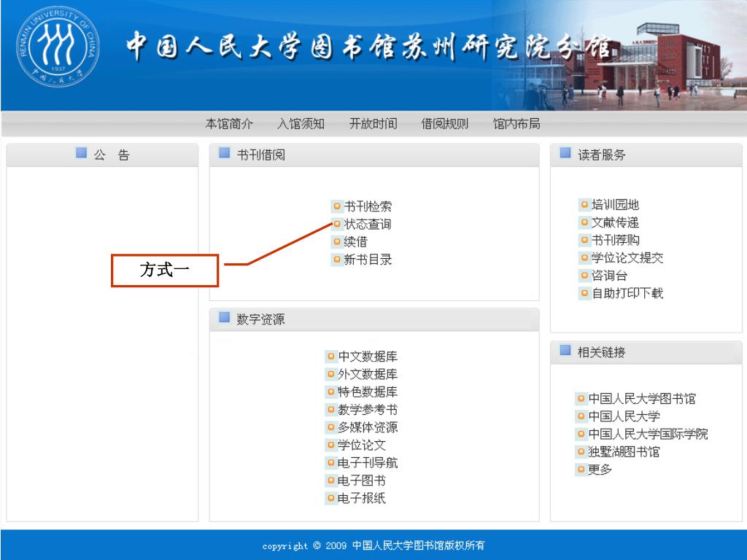Go to 开放时间 in the navigation bar

click(373, 124)
